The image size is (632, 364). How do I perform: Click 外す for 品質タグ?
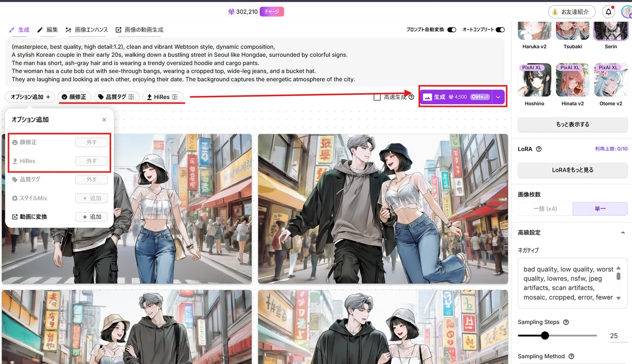pos(92,179)
